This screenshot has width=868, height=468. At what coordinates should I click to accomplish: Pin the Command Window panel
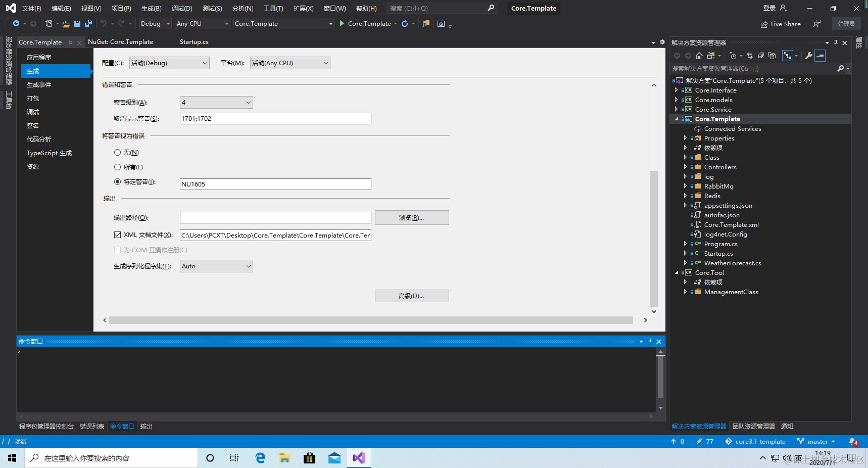point(650,341)
